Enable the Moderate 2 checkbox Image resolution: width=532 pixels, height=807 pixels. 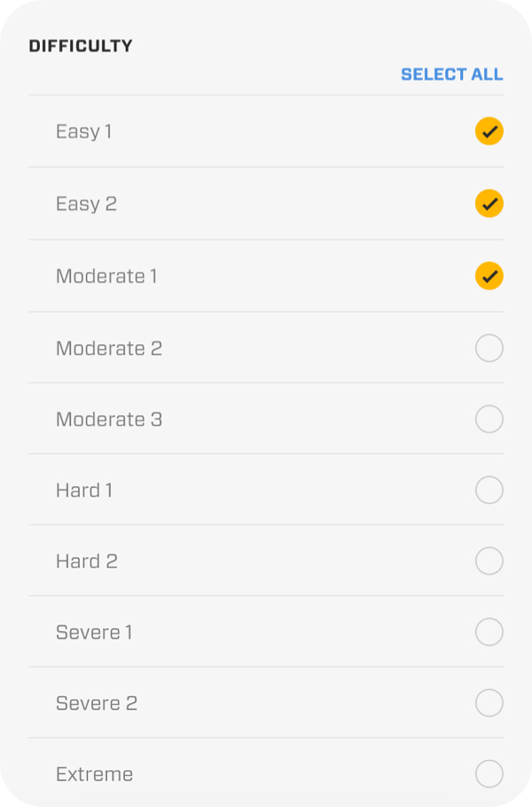[x=489, y=349]
